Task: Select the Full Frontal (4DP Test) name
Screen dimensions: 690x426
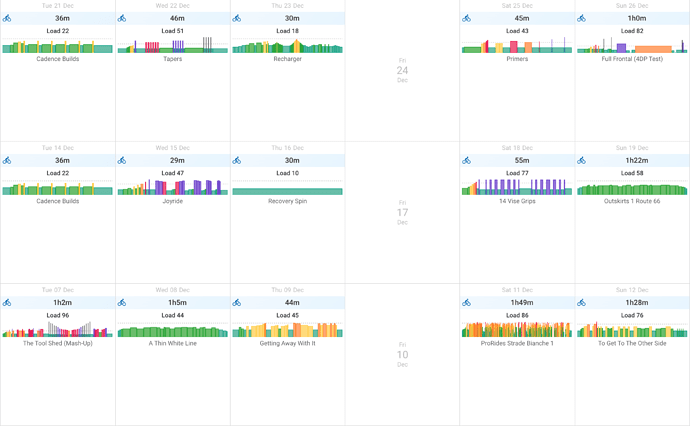Action: [632, 59]
